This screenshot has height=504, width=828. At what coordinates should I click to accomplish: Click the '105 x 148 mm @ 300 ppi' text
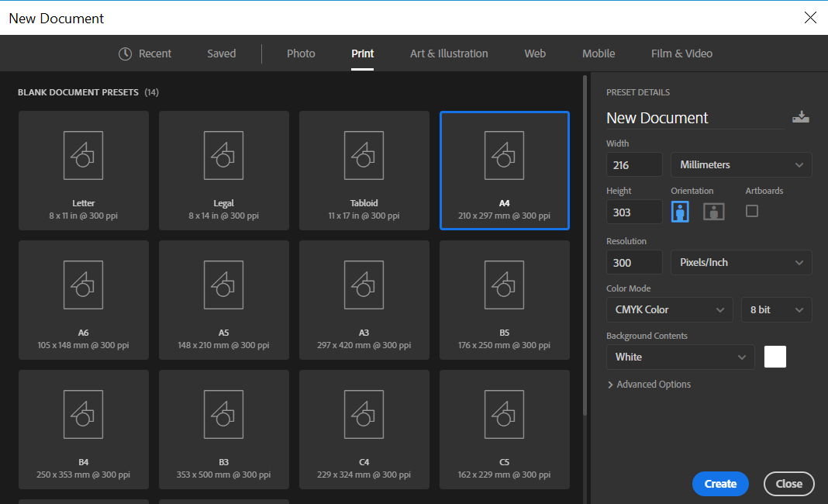[84, 345]
